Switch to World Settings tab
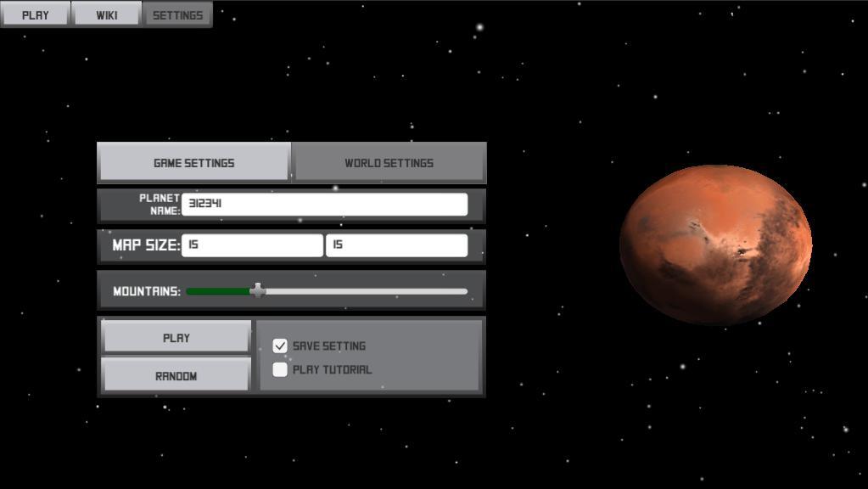868x489 pixels. point(389,162)
